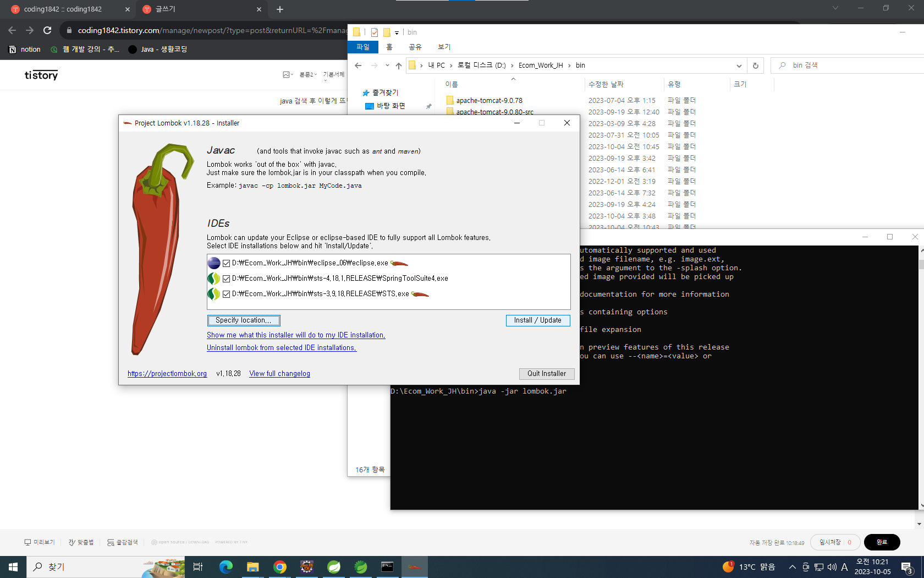
Task: Open the 기본서체 font dropdown
Action: 333,75
